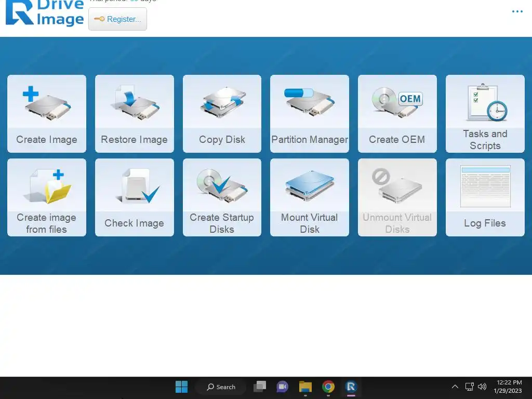Open the Check Image tool
This screenshot has width=532, height=399.
[x=135, y=197]
